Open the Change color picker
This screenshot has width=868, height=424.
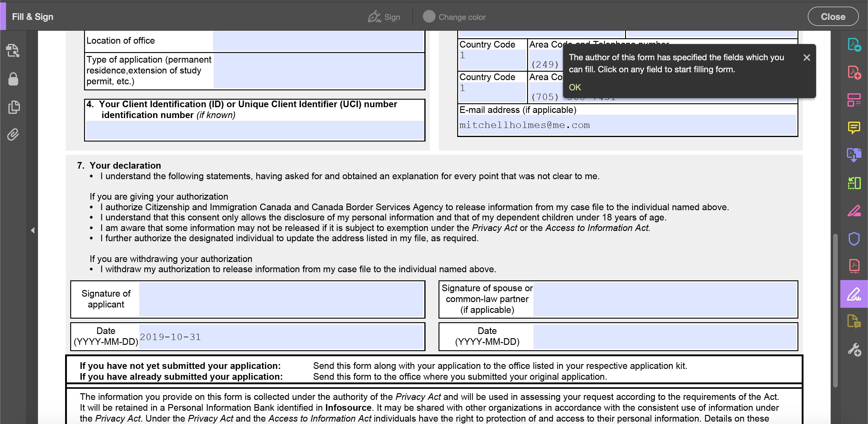(454, 17)
